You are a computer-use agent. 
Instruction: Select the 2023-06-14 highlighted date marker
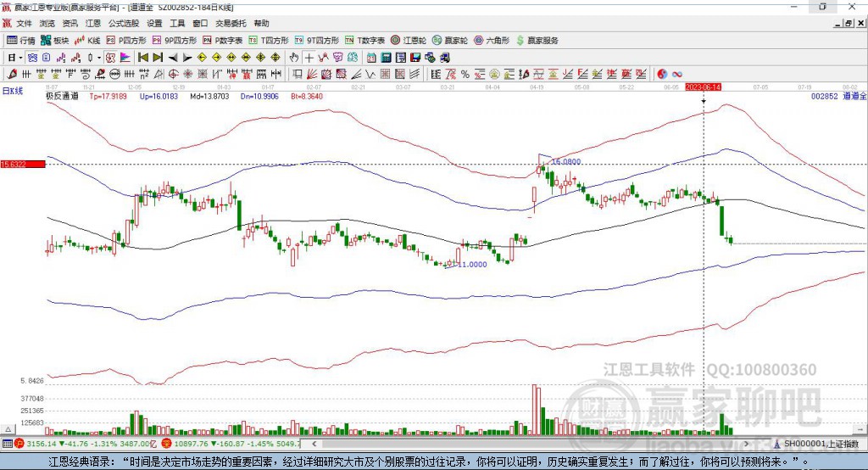[x=703, y=87]
